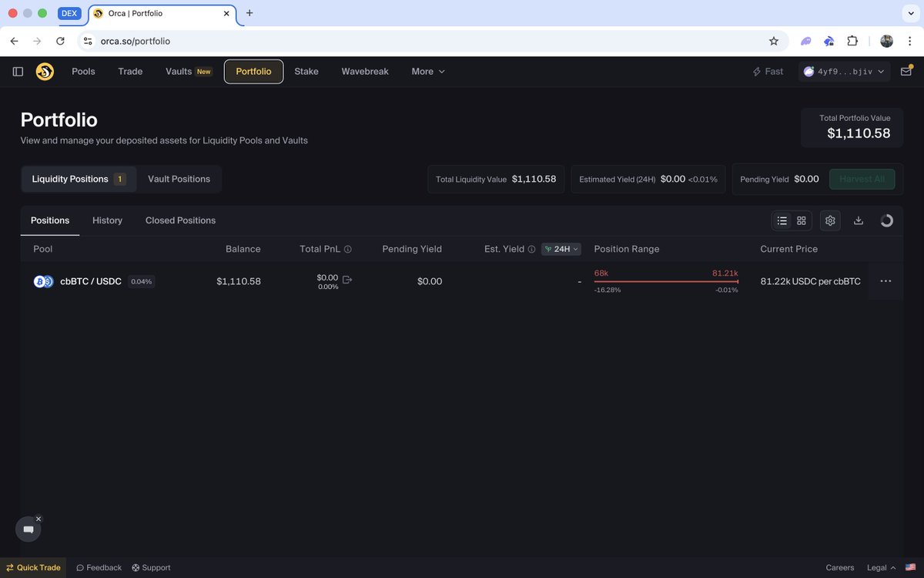Viewport: 924px width, 578px height.
Task: Click the position range bar 68k–81.21k
Action: click(x=666, y=281)
